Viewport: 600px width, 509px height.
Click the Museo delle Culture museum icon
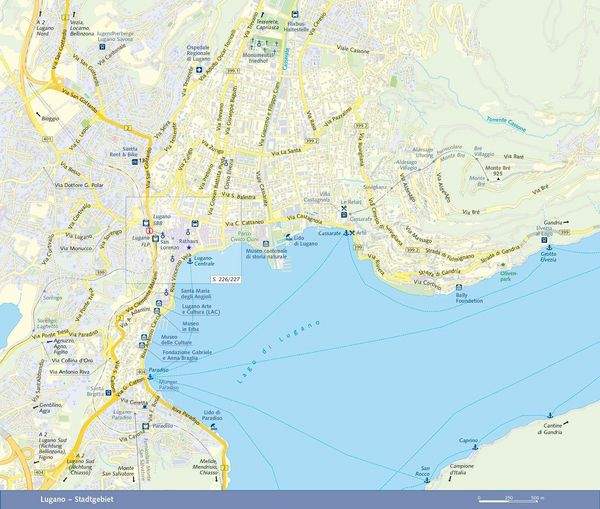(x=144, y=337)
